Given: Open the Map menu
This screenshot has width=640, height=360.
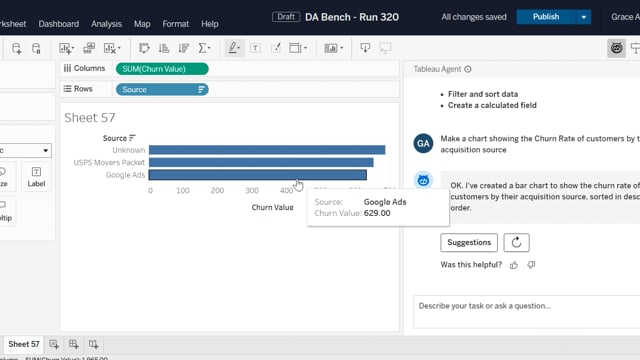Looking at the screenshot, I should 142,24.
